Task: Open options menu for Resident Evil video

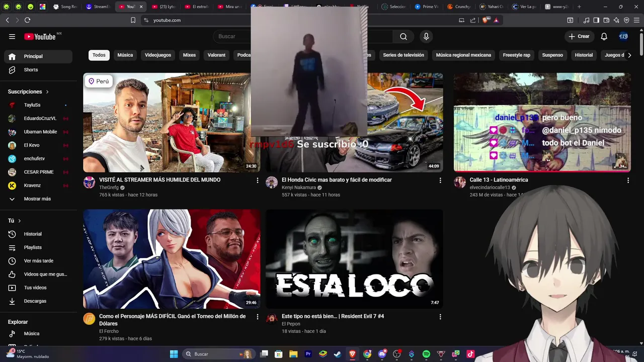Action: pyautogui.click(x=440, y=317)
